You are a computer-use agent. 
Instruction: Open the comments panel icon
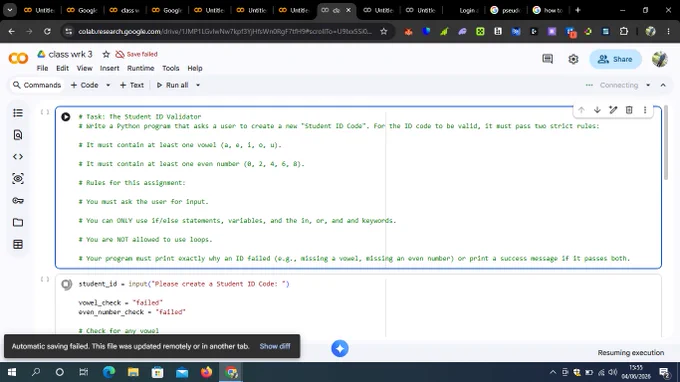pos(547,59)
